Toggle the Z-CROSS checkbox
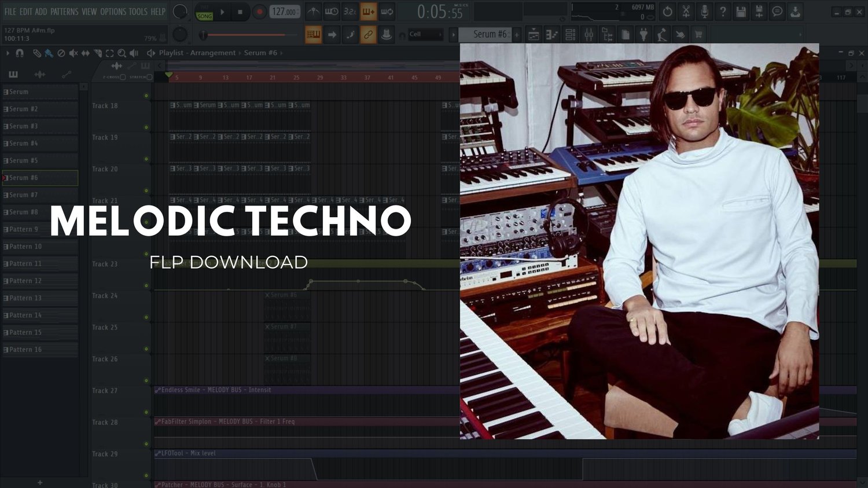The height and width of the screenshot is (488, 868). point(122,77)
